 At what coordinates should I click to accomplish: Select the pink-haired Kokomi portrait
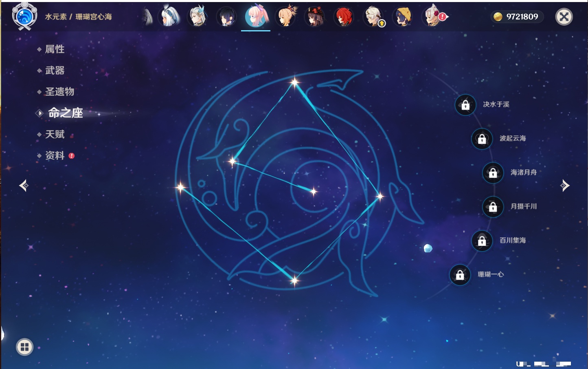pyautogui.click(x=256, y=16)
